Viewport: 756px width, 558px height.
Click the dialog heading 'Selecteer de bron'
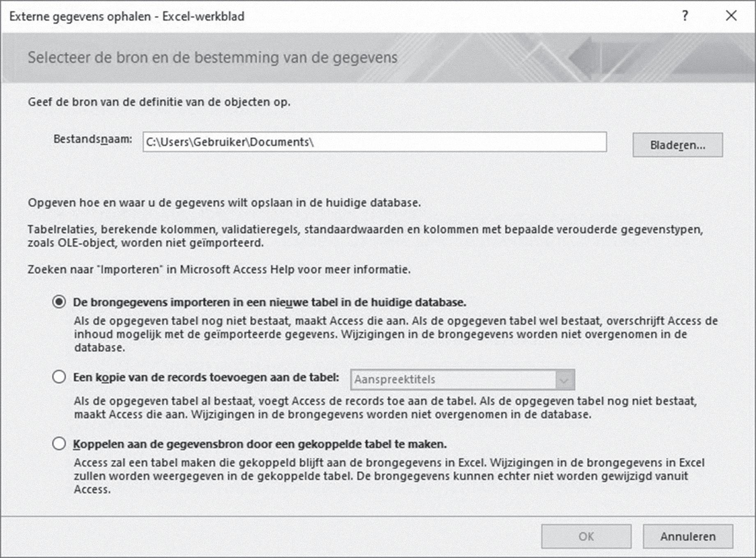(x=212, y=58)
